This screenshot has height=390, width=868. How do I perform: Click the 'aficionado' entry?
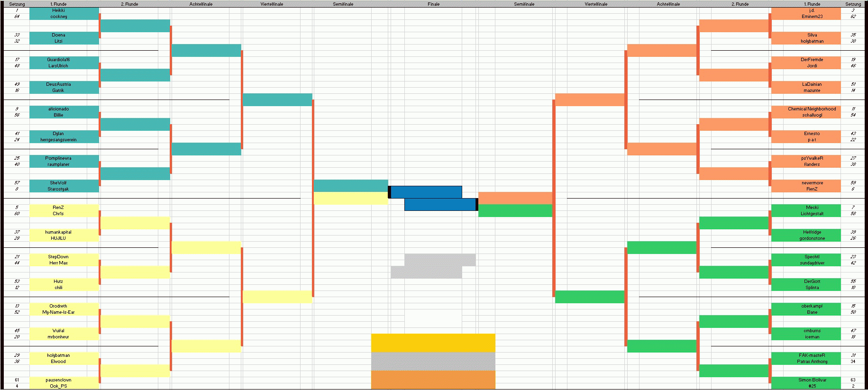(64, 109)
